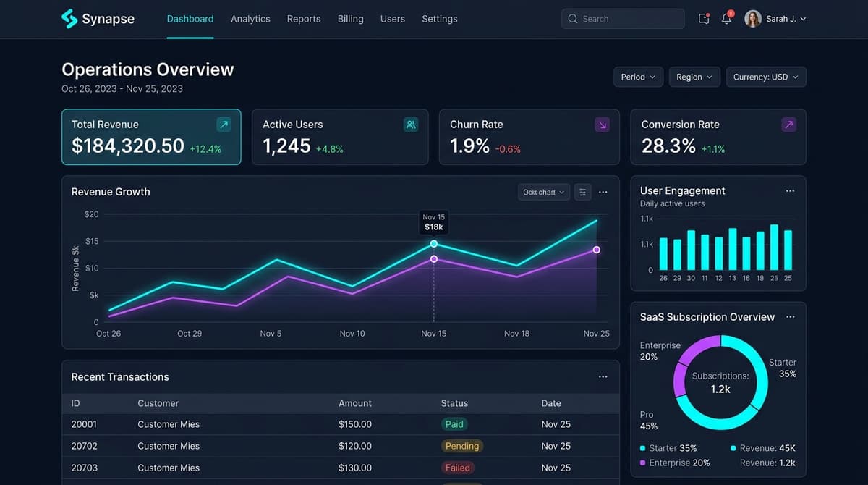Select transaction ID 20702
The height and width of the screenshot is (485, 868).
coord(84,446)
